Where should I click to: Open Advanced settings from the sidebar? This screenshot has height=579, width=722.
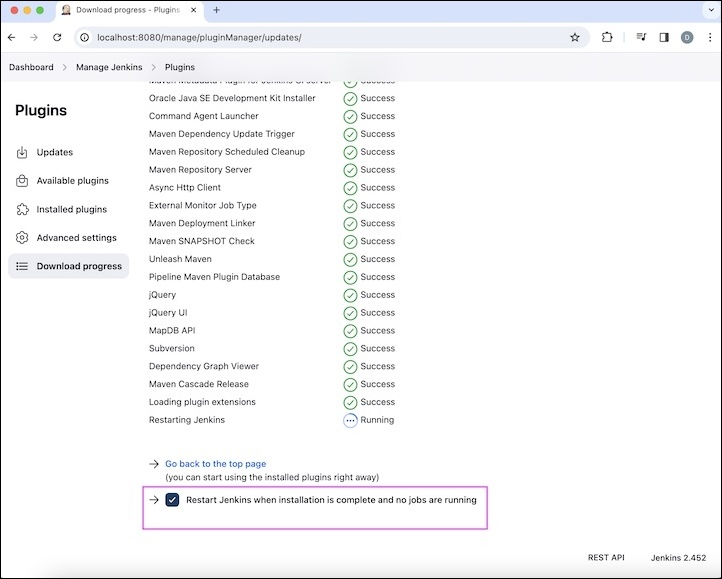click(76, 238)
